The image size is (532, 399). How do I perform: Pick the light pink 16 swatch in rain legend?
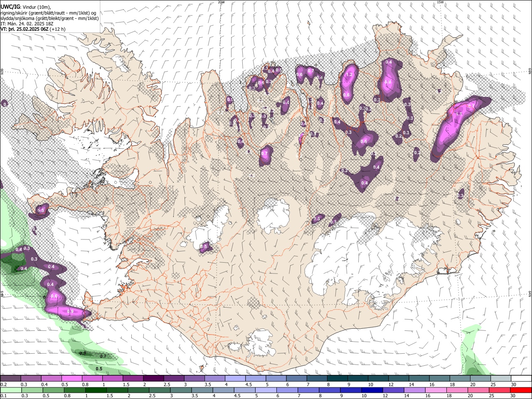click(436, 390)
